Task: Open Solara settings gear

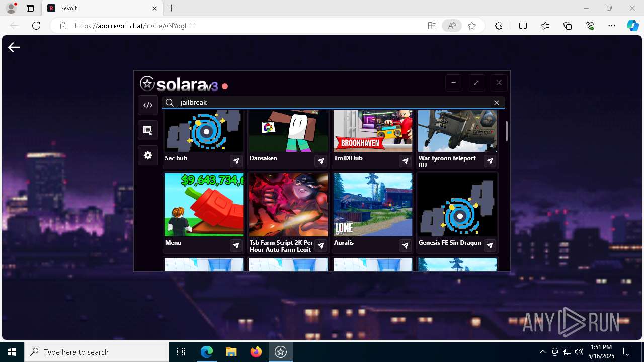Action: pos(148,155)
